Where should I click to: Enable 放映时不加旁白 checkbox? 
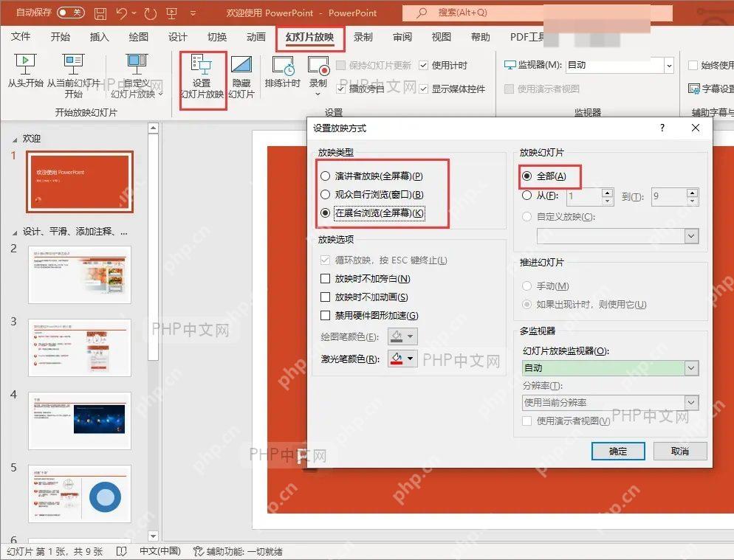[326, 279]
